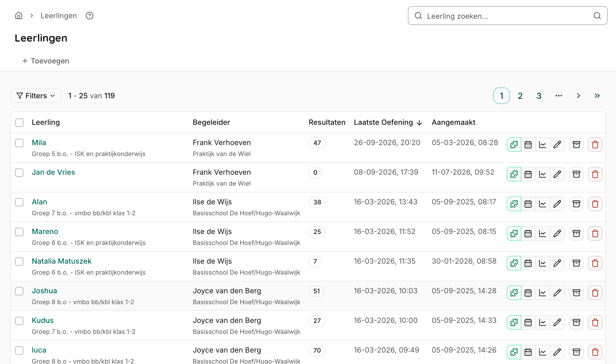Click the Resultaten column header
The height and width of the screenshot is (364, 616).
tap(327, 122)
